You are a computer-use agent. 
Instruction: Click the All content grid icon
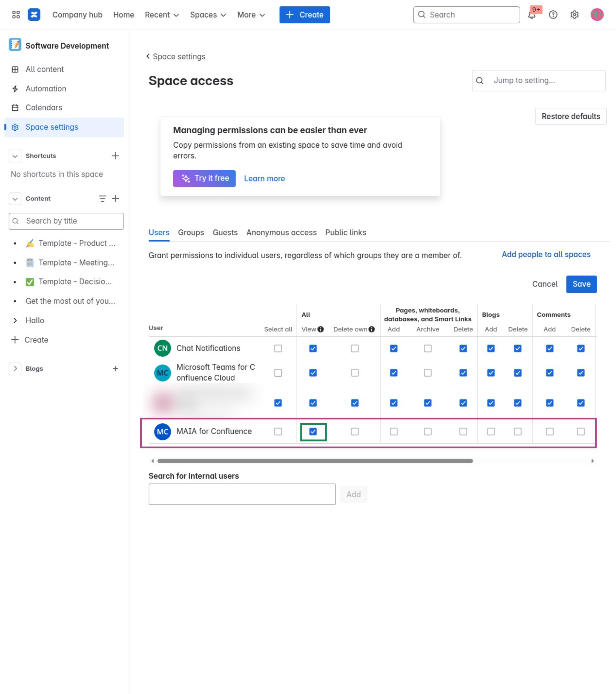click(x=15, y=69)
